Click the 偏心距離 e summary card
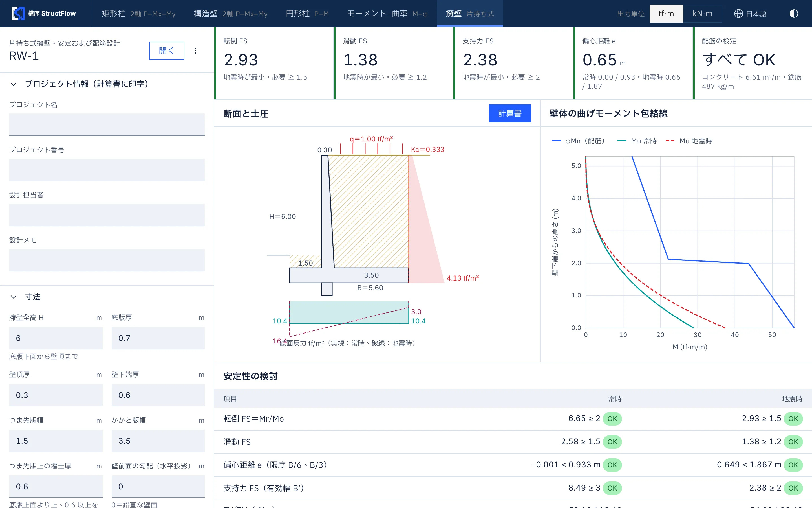Image resolution: width=812 pixels, height=508 pixels. (x=633, y=63)
